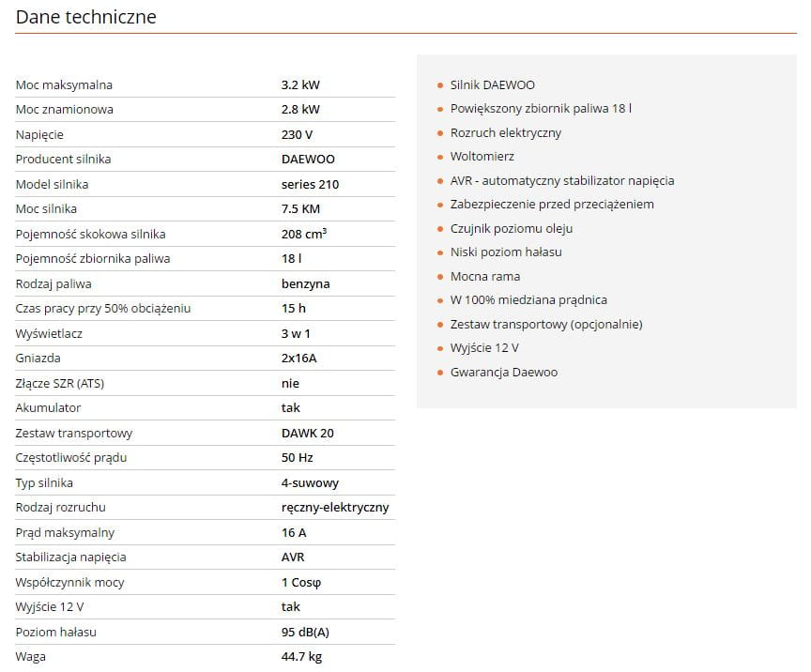Click the bullet before Rozruch elektryczny

(440, 133)
